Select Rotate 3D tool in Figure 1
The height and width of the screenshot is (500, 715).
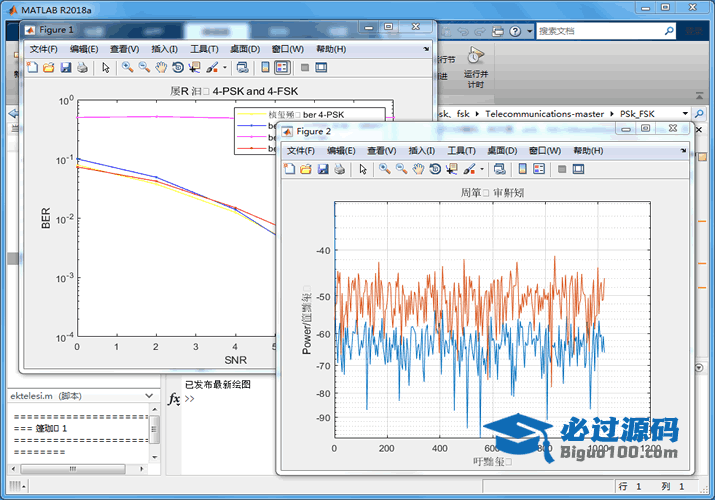(178, 67)
